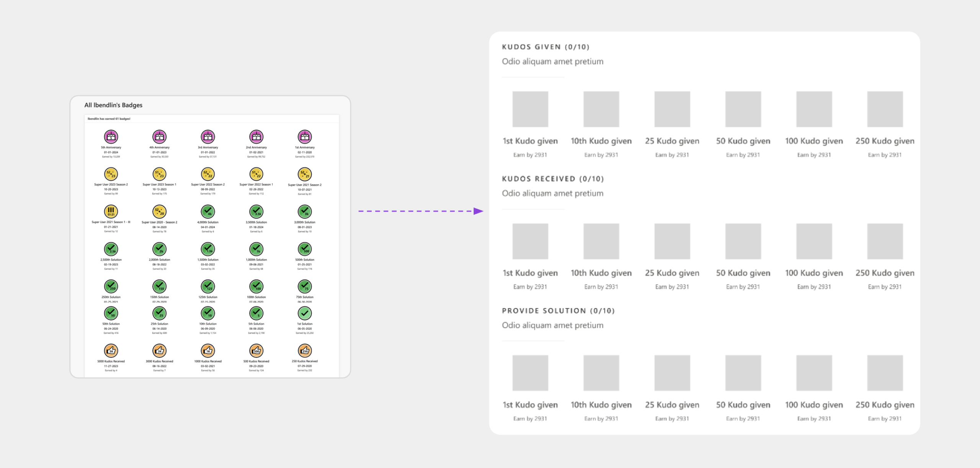Click the 1,000th Solution green badge
Screen dimensions: 980x468
[256, 249]
